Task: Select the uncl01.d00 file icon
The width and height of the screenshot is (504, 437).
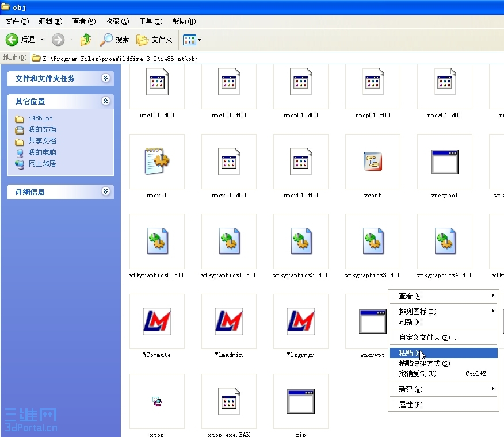Action: 157,82
